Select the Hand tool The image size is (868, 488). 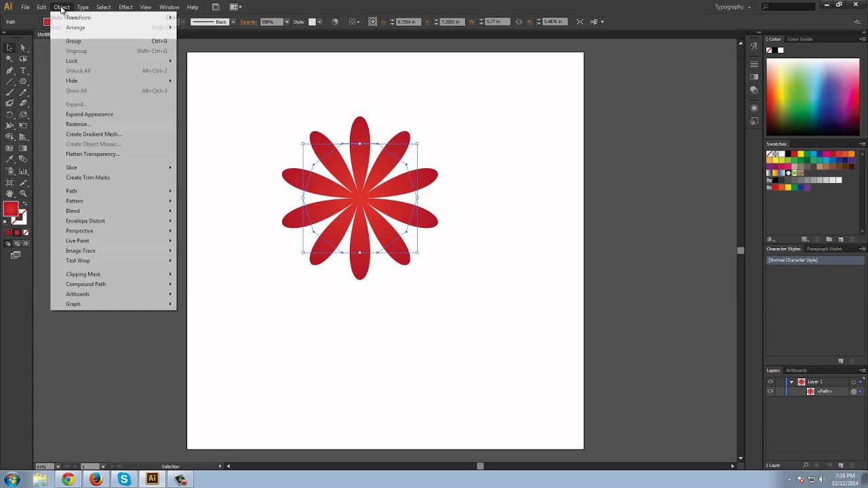[9, 193]
